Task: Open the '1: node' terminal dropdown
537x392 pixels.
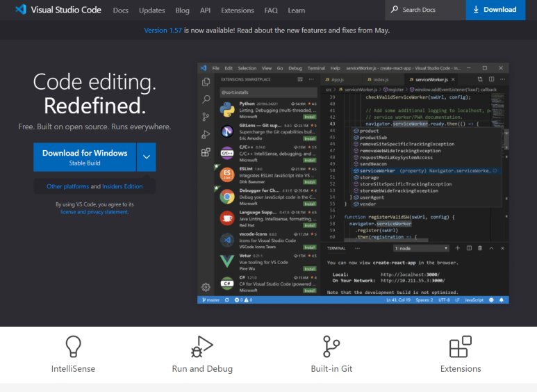Action: (421, 248)
